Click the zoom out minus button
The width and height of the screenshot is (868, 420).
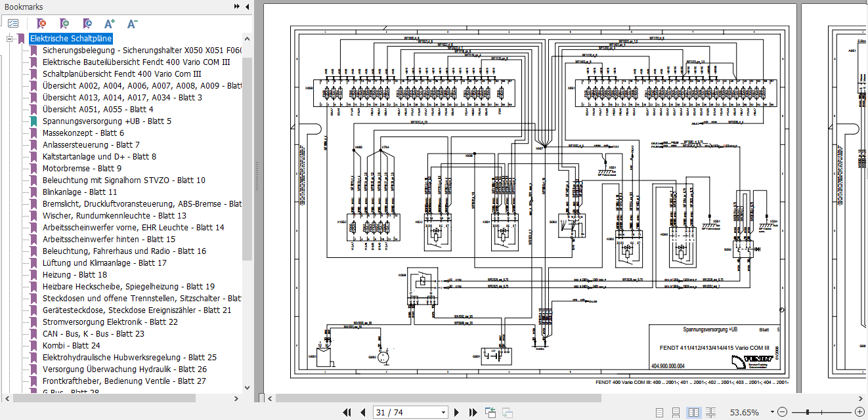(782, 412)
